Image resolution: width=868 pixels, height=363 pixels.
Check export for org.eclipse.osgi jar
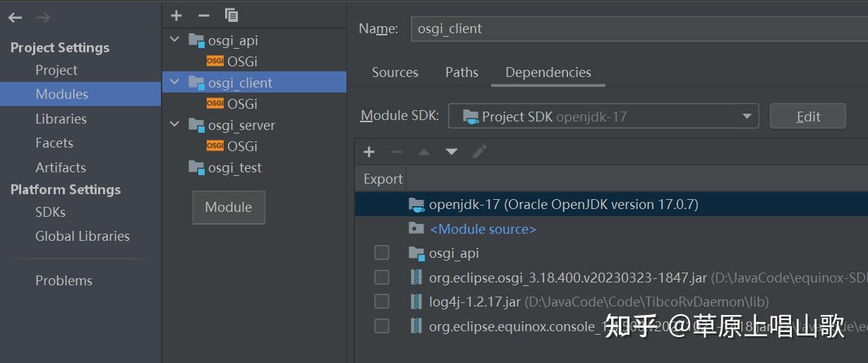[x=382, y=278]
